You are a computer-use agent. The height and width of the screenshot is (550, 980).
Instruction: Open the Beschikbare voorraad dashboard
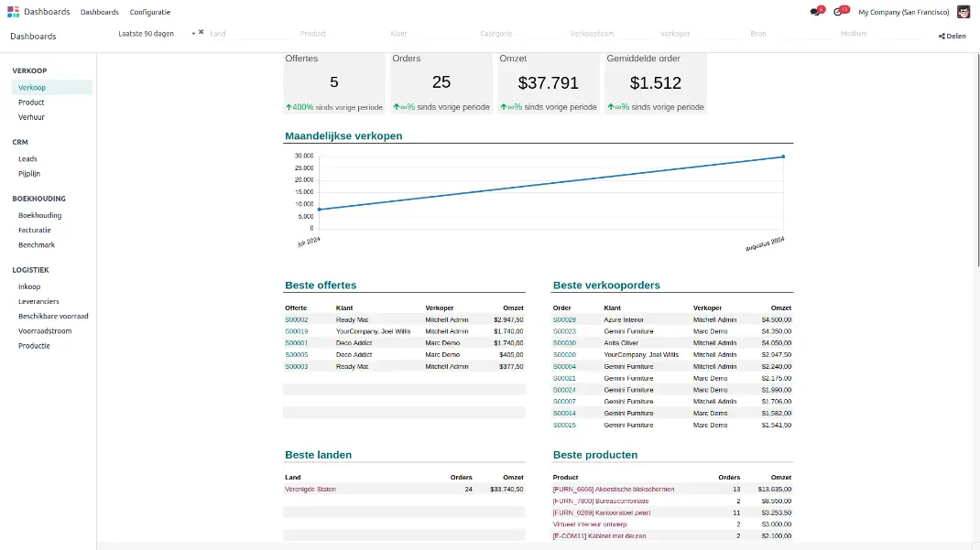[52, 317]
